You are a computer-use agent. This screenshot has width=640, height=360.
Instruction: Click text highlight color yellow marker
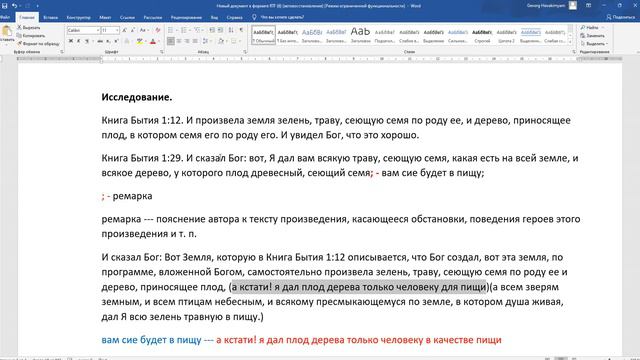click(x=140, y=41)
